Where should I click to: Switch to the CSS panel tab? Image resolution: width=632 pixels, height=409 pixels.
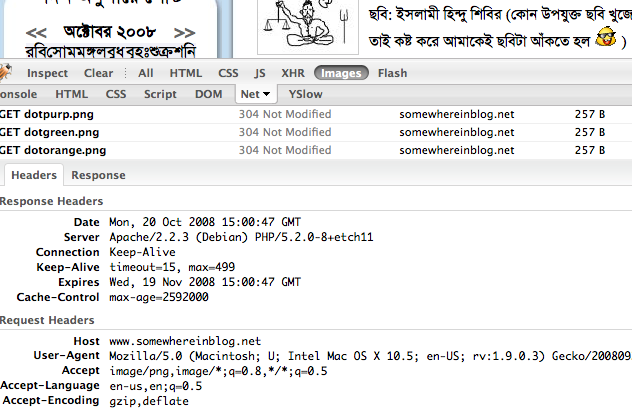(116, 94)
